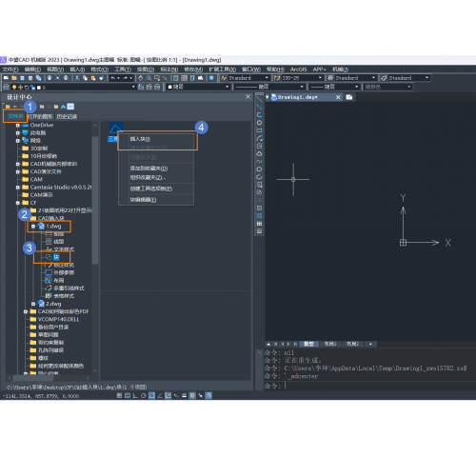Open the 文件(F) menu

[10, 70]
